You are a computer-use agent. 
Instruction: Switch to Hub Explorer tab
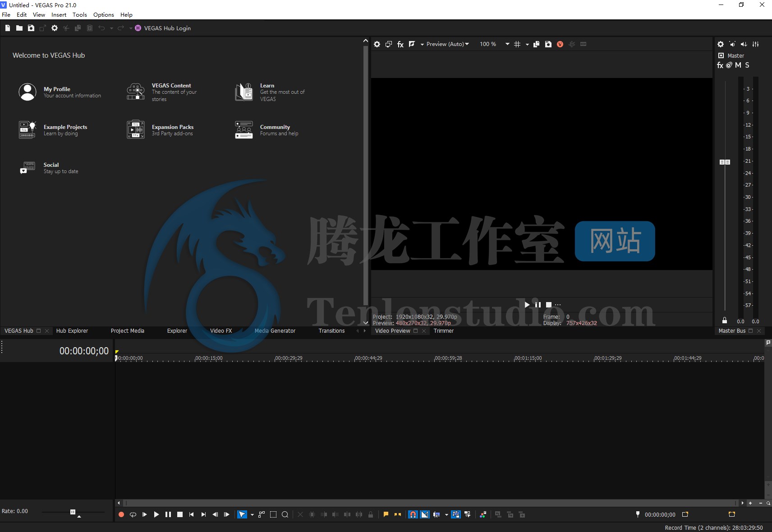point(72,330)
